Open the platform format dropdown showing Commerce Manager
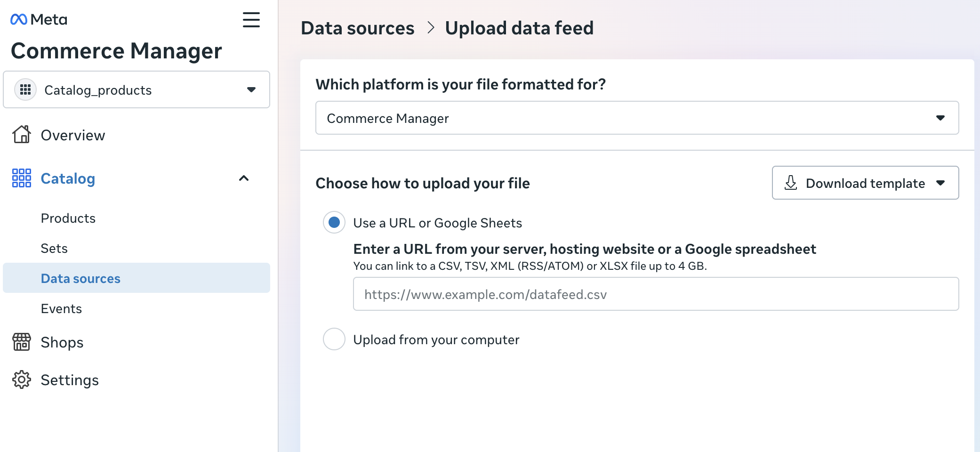 pyautogui.click(x=637, y=118)
